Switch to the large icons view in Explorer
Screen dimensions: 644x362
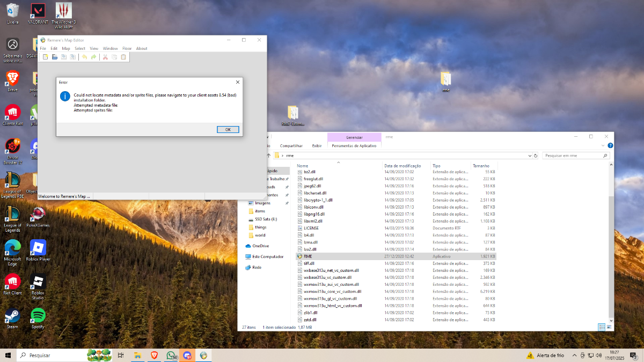[609, 327]
